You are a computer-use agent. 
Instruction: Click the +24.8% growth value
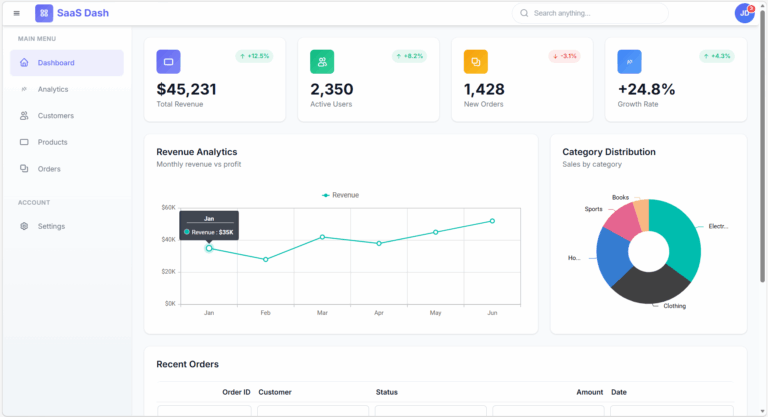click(647, 89)
